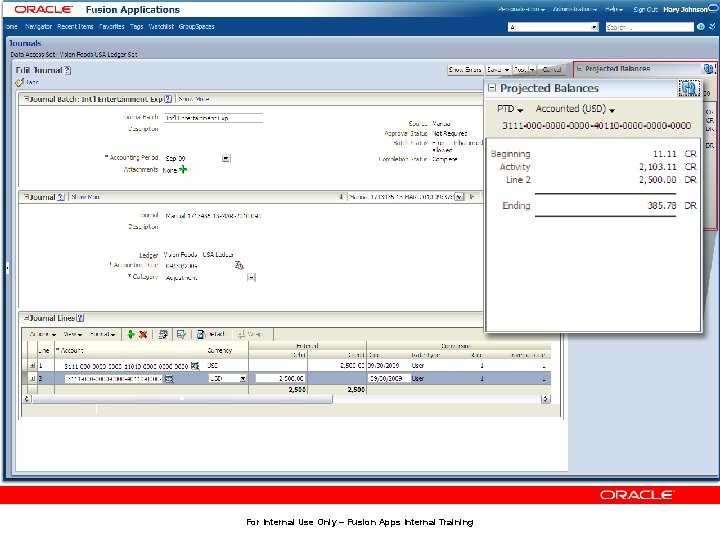Click Show More in Journal header

tap(85, 197)
